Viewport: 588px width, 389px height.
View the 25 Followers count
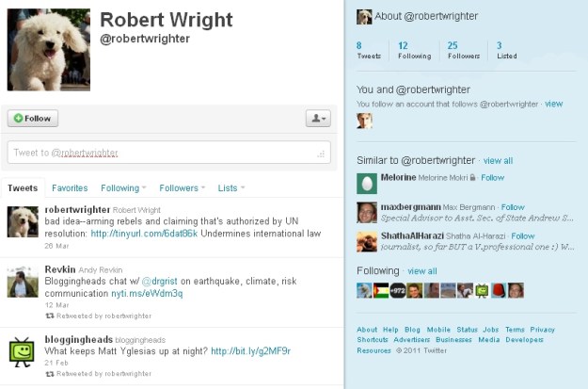point(464,50)
